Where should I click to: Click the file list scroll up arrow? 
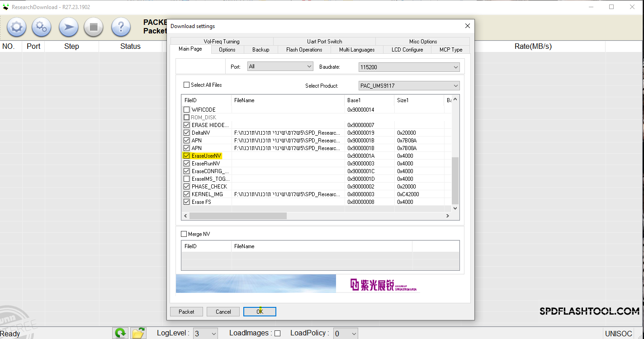pos(455,99)
